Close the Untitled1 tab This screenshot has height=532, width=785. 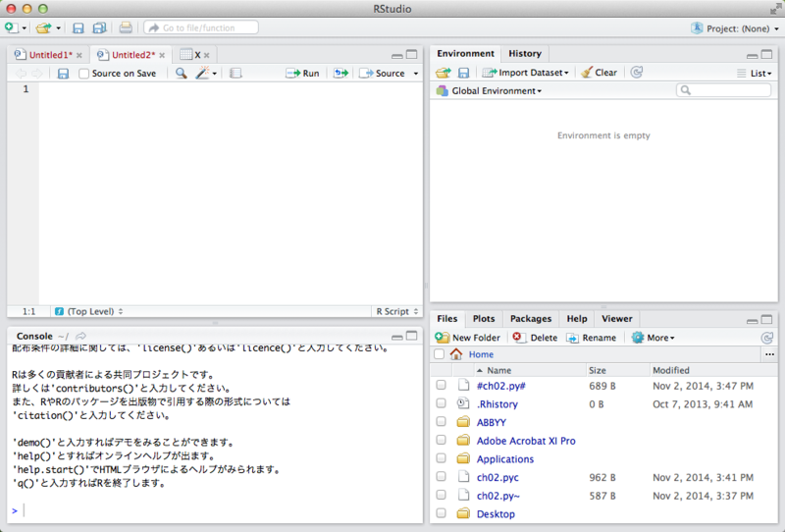(79, 56)
